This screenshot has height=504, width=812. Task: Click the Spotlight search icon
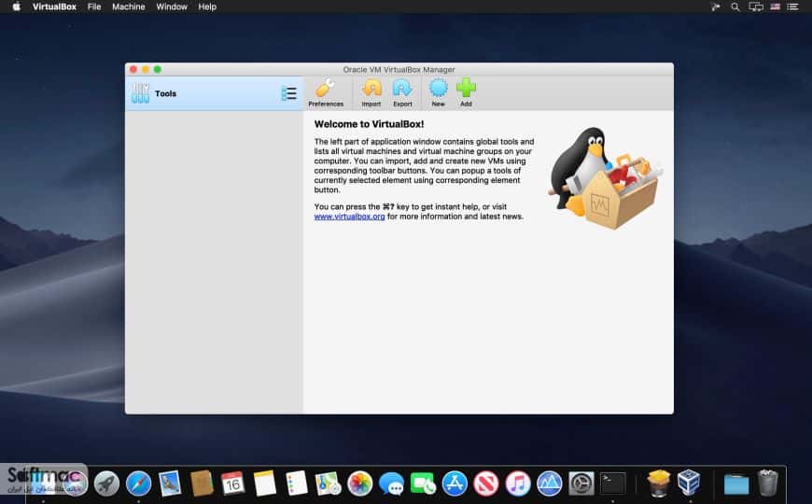(x=735, y=7)
